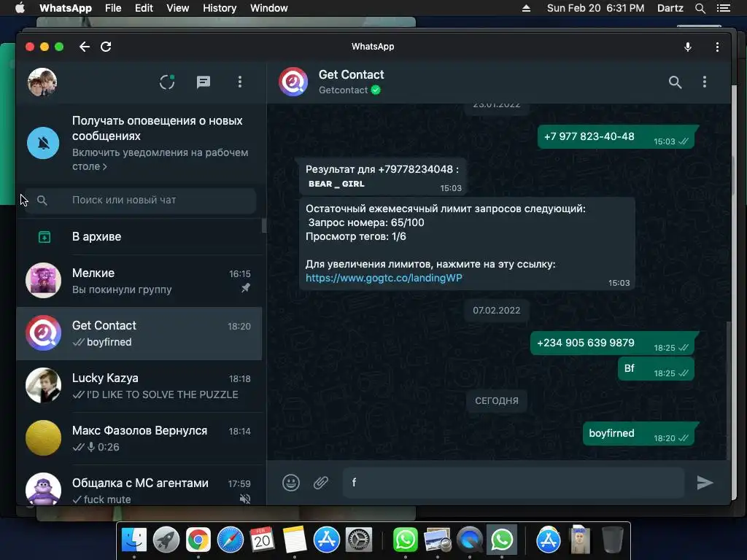Open Макс Фазолов Вернулся chat
Screen dimensions: 747x560
pos(139,438)
